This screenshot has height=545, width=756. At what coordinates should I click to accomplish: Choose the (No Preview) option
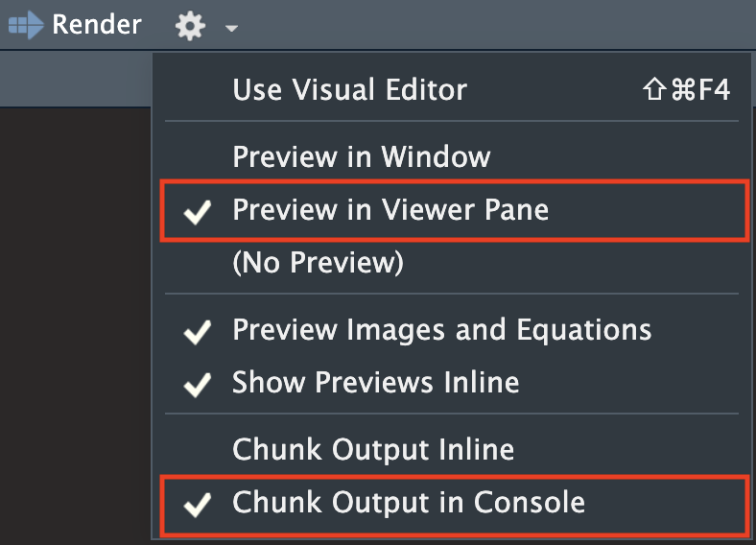click(452, 262)
